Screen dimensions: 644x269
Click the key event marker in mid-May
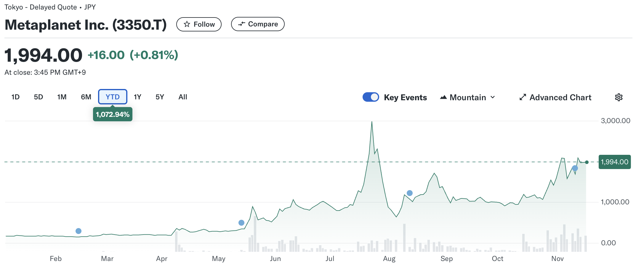(x=241, y=223)
